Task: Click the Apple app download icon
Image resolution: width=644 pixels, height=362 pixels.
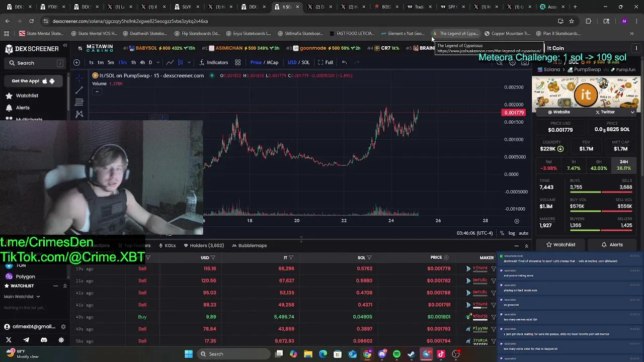Action: point(45,81)
